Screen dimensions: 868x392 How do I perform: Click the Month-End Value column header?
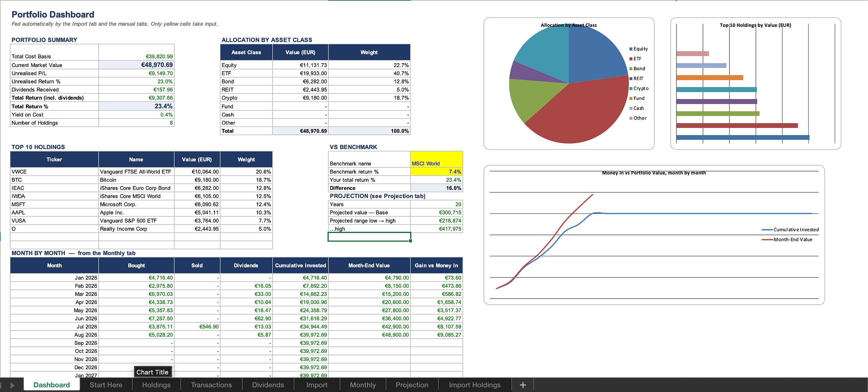(369, 265)
